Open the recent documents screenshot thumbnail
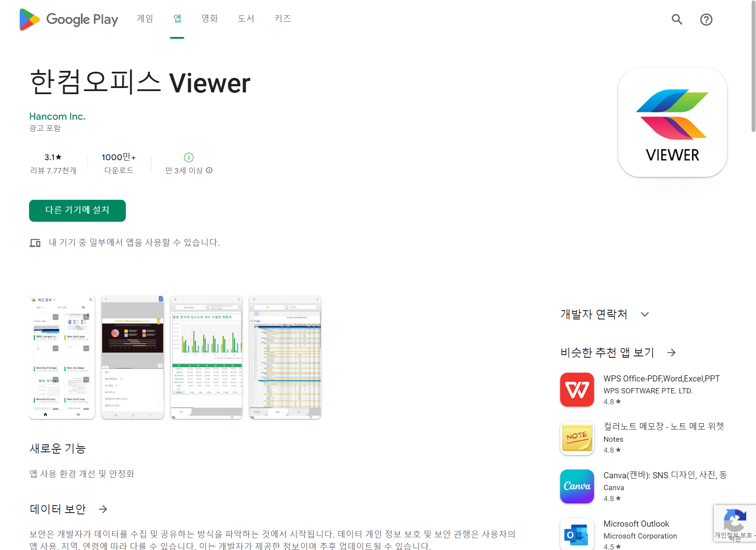Viewport: 756px width, 550px height. point(62,357)
